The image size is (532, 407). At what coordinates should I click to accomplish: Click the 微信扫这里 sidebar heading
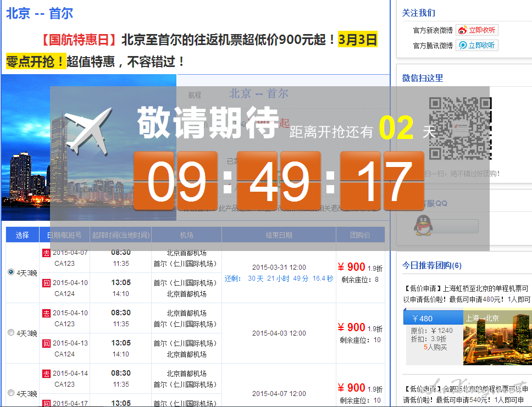(423, 77)
